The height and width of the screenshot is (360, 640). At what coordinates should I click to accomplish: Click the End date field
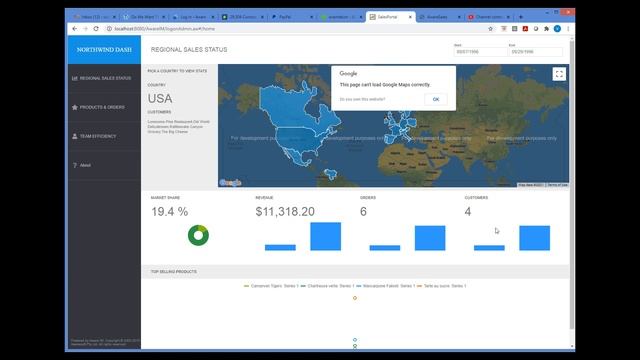[536, 52]
